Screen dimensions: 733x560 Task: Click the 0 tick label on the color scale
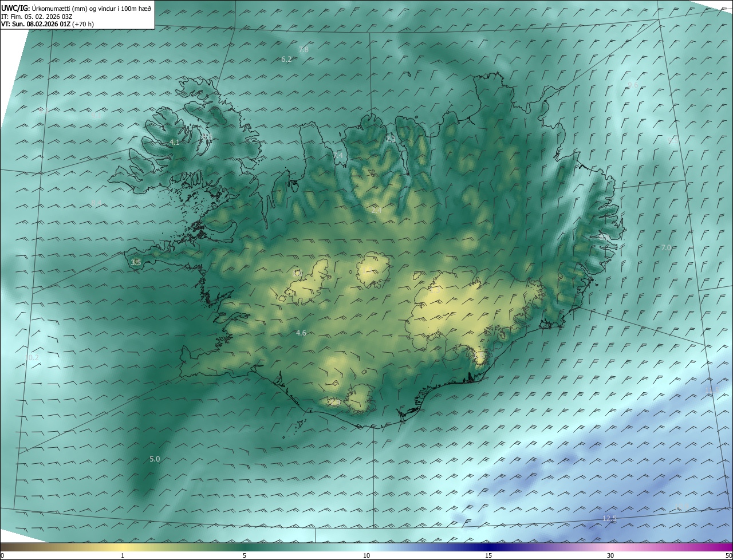pyautogui.click(x=2, y=555)
